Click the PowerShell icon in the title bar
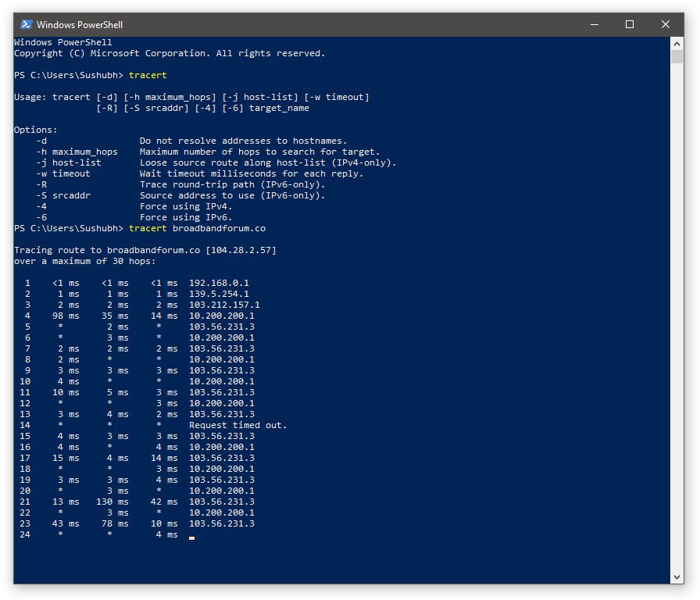 [26, 24]
